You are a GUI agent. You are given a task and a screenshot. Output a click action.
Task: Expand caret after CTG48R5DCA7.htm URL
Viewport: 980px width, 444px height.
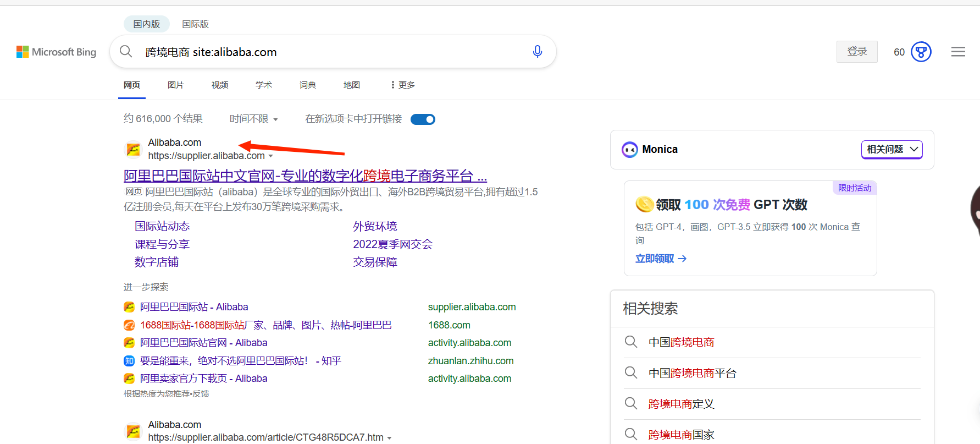coord(389,438)
